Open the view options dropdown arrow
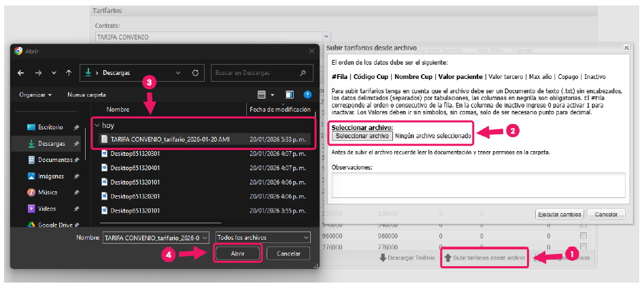This screenshot has height=288, width=644. coord(272,95)
